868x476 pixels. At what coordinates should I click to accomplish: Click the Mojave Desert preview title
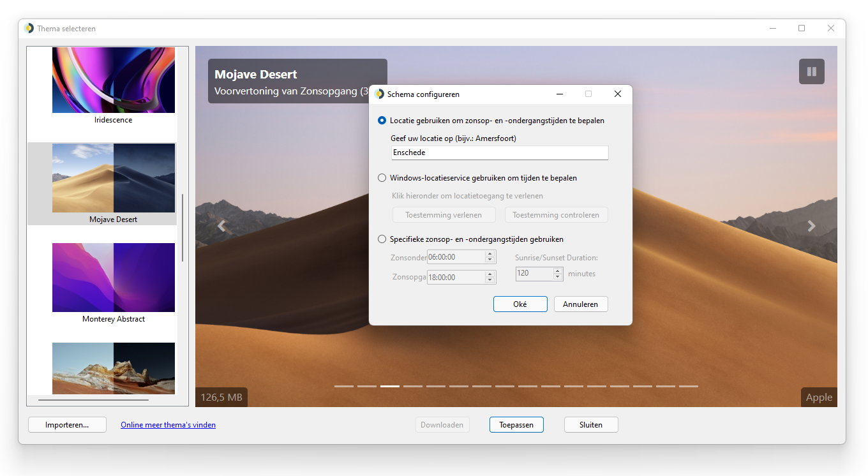click(x=256, y=74)
